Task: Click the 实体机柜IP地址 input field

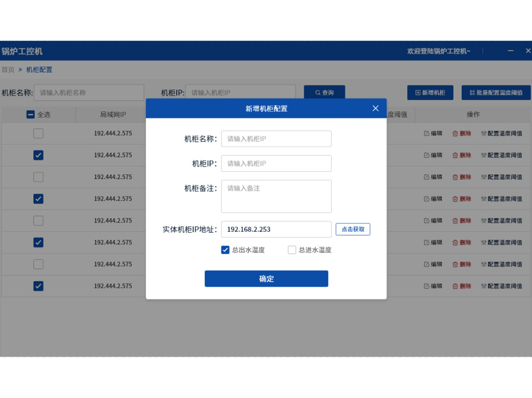Action: (x=276, y=229)
